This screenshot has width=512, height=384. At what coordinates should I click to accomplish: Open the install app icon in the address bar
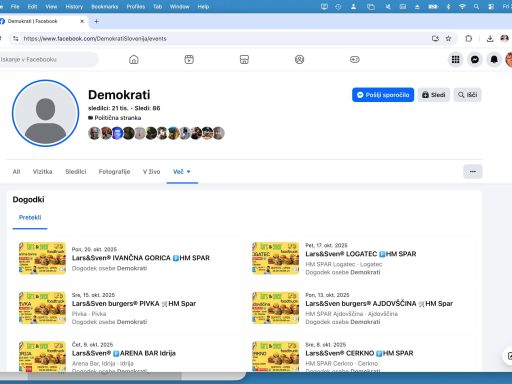tap(435, 39)
